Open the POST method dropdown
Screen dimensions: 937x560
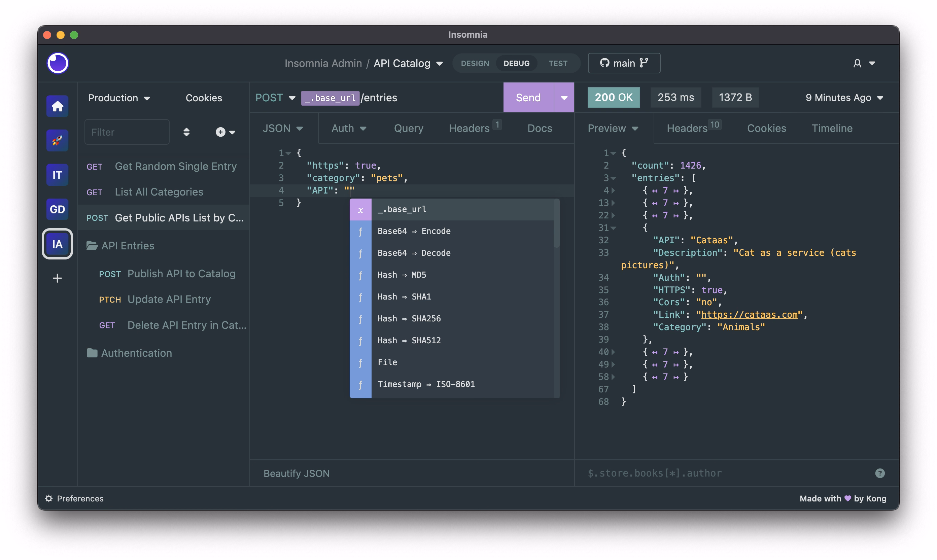click(275, 98)
